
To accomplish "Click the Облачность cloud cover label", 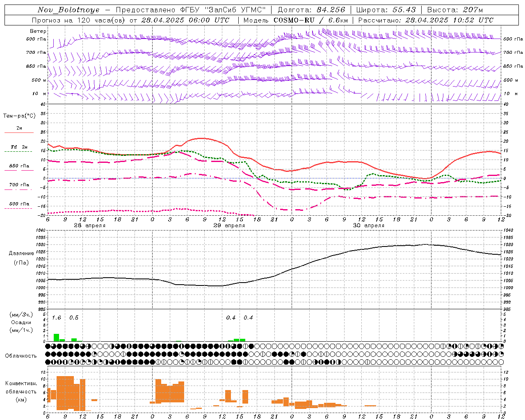I will [21, 356].
